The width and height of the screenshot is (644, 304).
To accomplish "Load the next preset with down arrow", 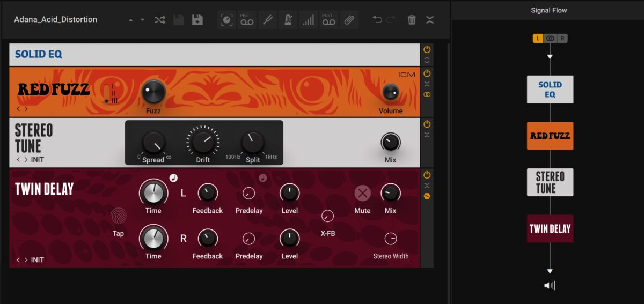I will point(142,20).
